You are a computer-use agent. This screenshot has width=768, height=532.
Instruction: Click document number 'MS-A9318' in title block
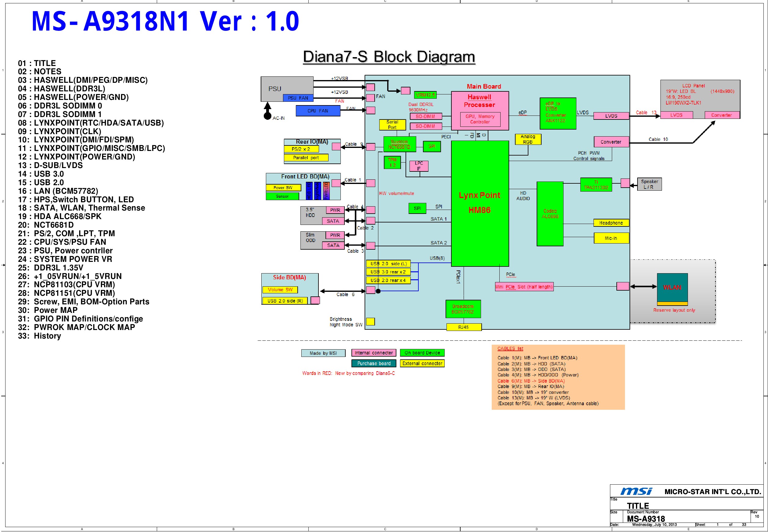click(x=646, y=519)
